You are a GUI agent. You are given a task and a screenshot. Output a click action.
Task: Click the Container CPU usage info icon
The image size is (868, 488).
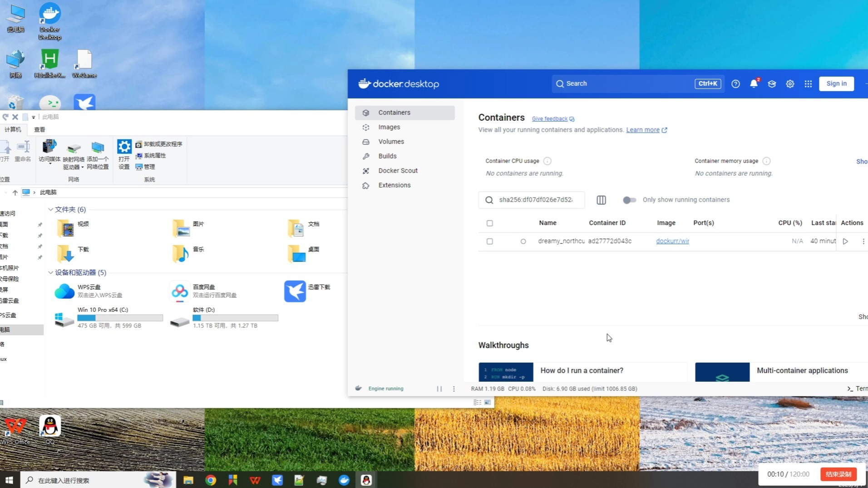pos(547,161)
